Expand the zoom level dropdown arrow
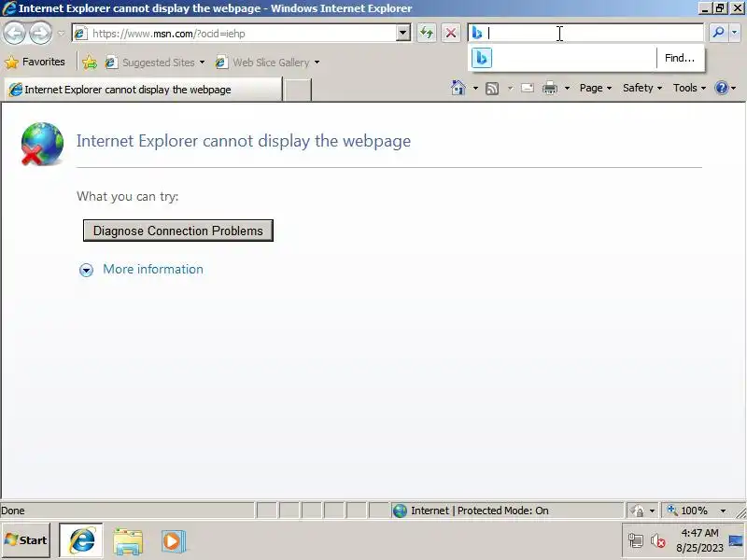 [x=723, y=511]
